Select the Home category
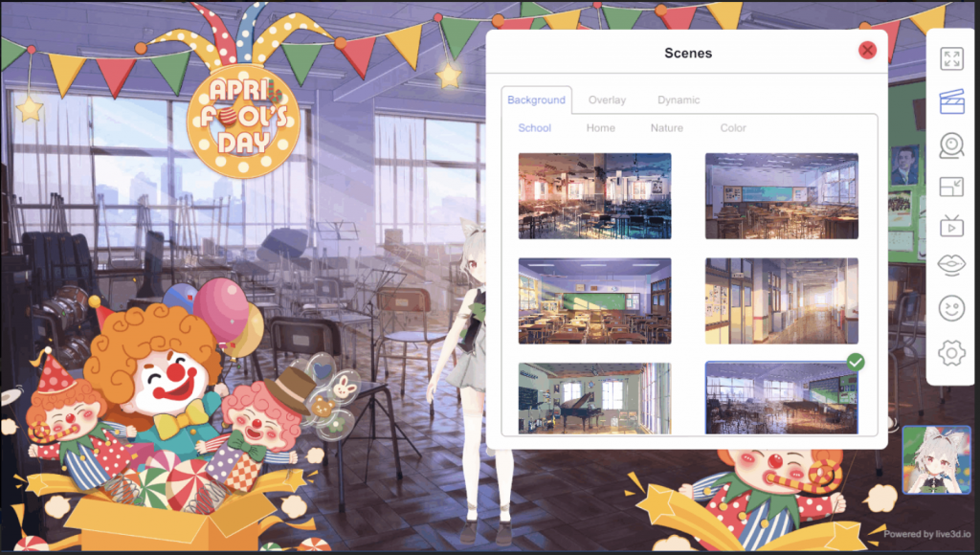 (x=601, y=127)
